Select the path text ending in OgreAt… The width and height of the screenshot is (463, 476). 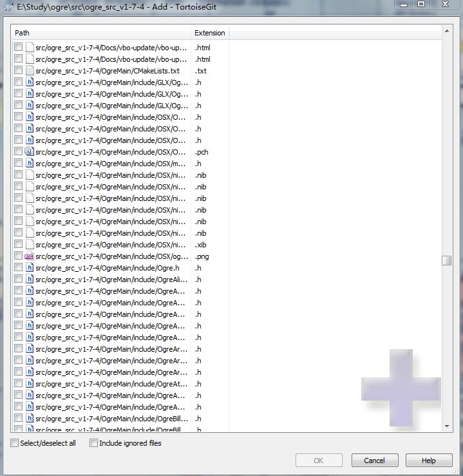(111, 384)
